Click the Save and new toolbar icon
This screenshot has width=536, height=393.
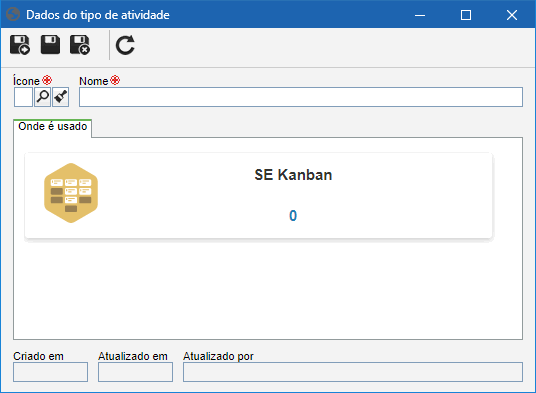coord(20,45)
